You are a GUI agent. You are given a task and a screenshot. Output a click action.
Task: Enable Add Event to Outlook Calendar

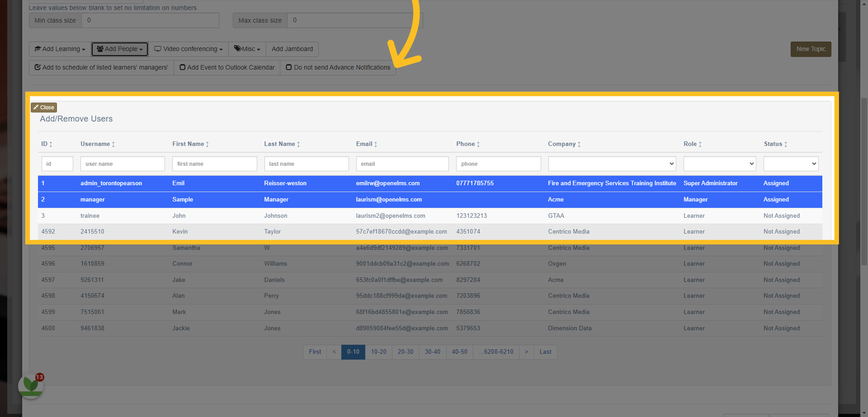click(x=227, y=67)
